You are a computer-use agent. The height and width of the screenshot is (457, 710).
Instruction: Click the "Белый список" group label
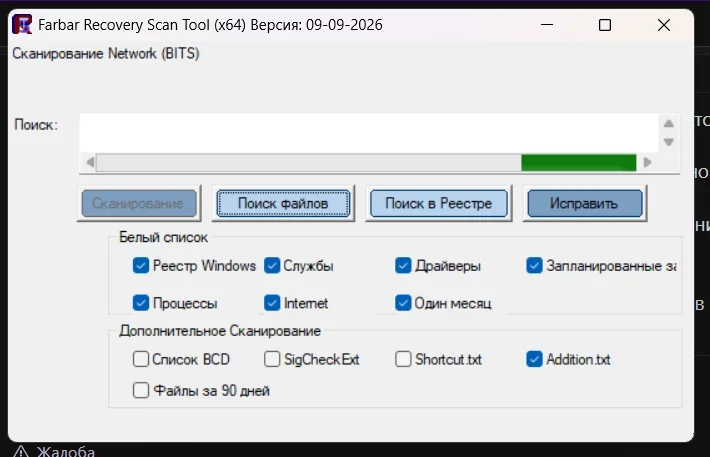(163, 237)
